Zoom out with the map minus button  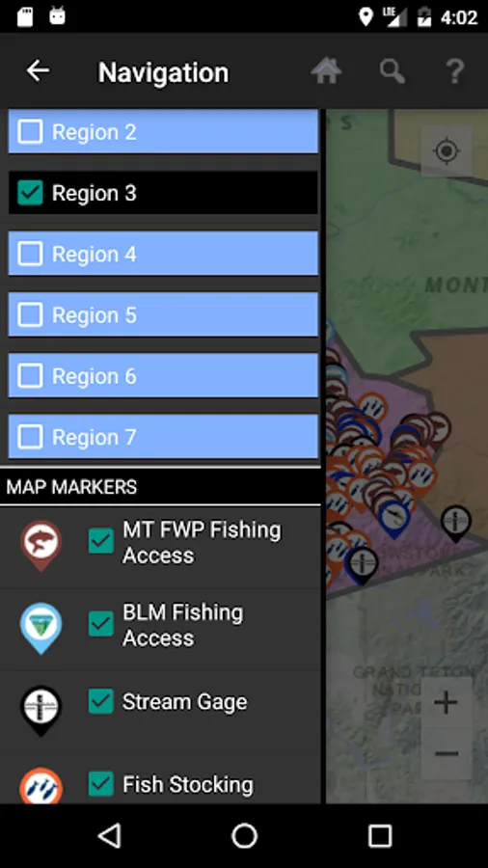pyautogui.click(x=446, y=753)
